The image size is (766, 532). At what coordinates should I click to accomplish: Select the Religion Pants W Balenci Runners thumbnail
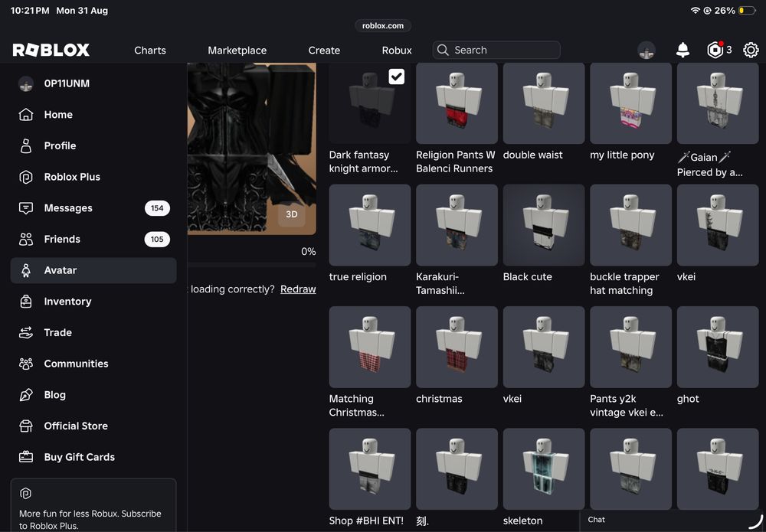(457, 103)
